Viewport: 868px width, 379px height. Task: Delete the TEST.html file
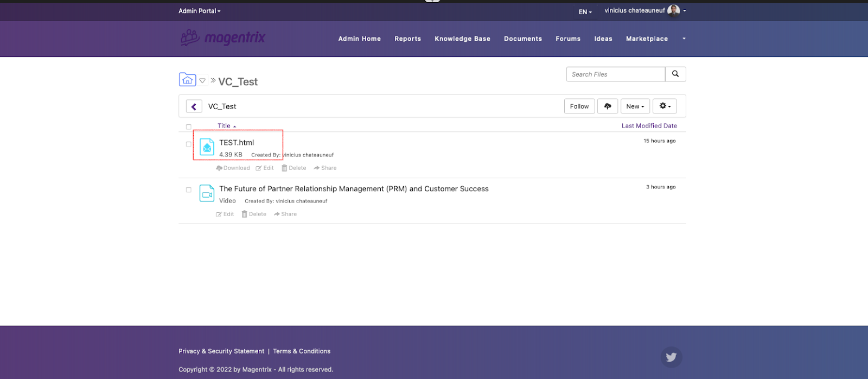pyautogui.click(x=294, y=168)
